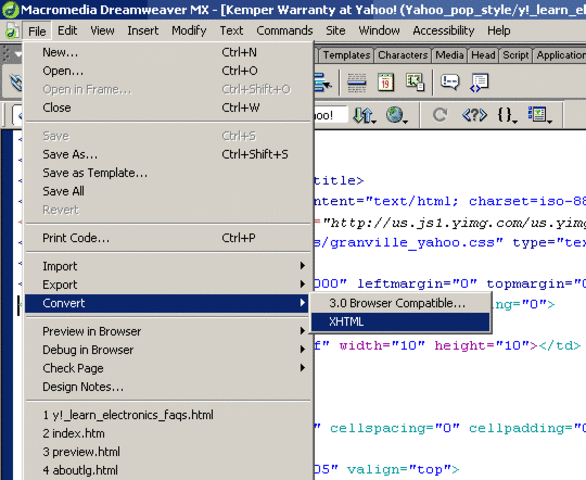
Task: Choose Print Code... from the menu
Action: click(168, 238)
